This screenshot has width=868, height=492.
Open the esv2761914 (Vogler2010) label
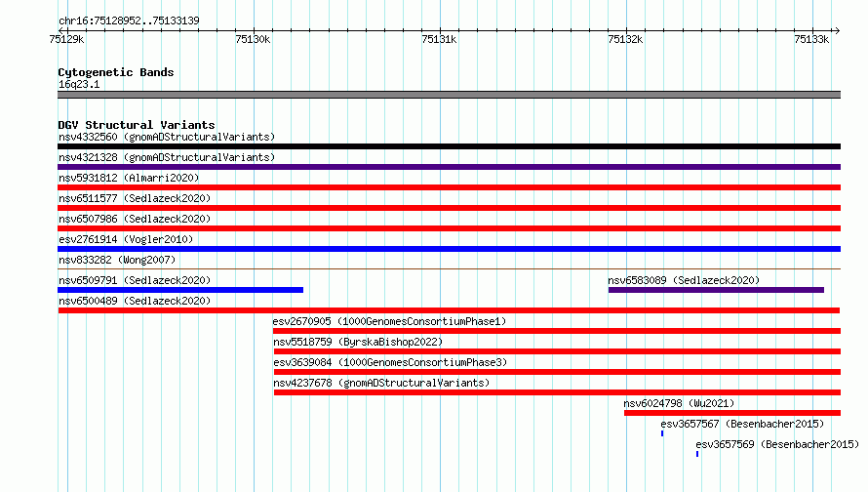click(126, 239)
